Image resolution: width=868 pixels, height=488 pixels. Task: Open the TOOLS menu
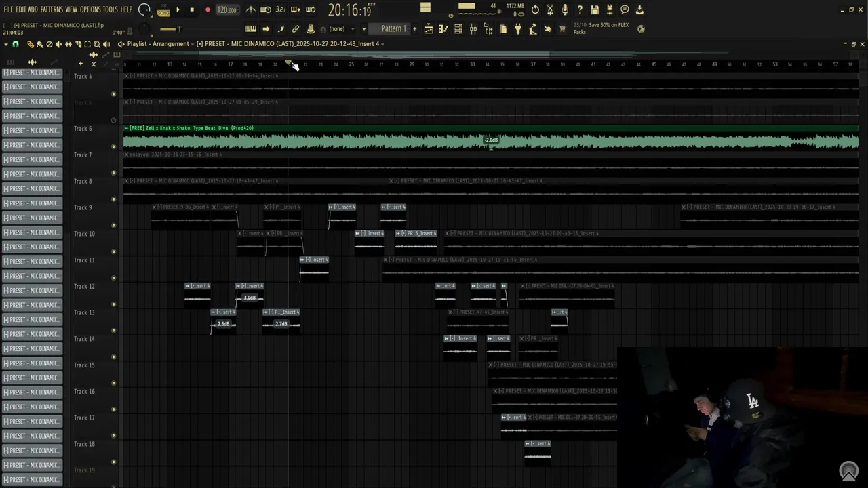pyautogui.click(x=110, y=9)
